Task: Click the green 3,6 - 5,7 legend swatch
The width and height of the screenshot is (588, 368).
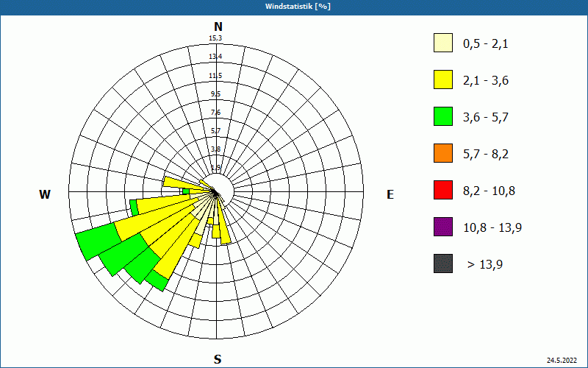Action: [x=443, y=116]
